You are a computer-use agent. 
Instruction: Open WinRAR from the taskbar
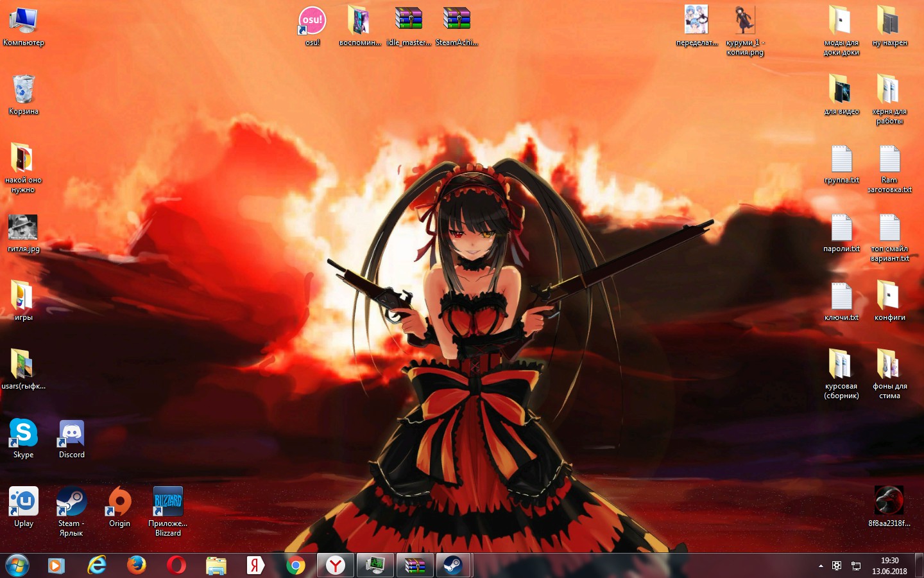pyautogui.click(x=415, y=565)
